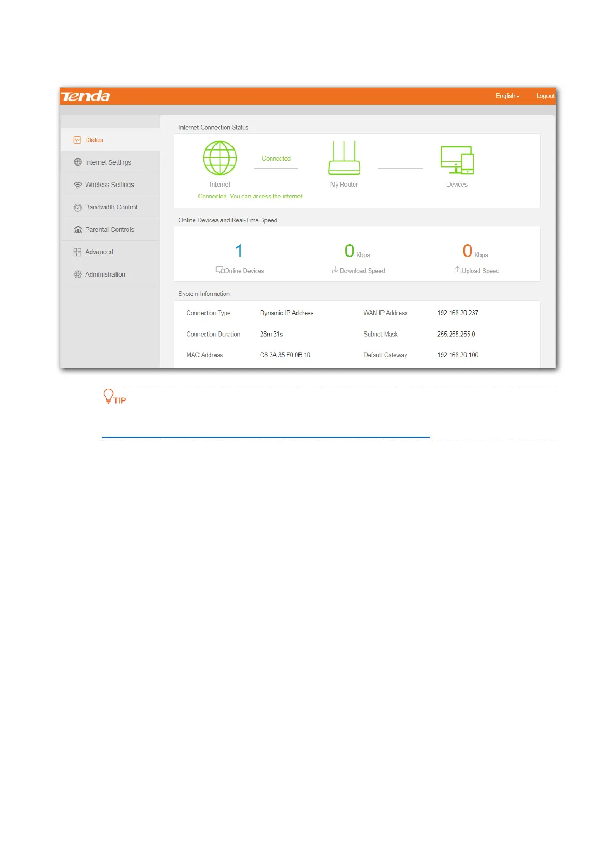Click the Administration gear icon

pyautogui.click(x=78, y=275)
